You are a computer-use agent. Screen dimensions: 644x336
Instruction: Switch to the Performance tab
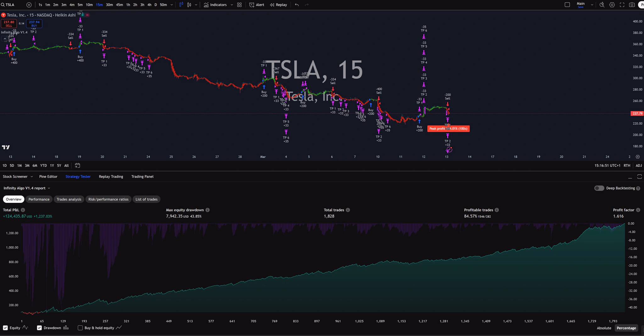point(39,199)
